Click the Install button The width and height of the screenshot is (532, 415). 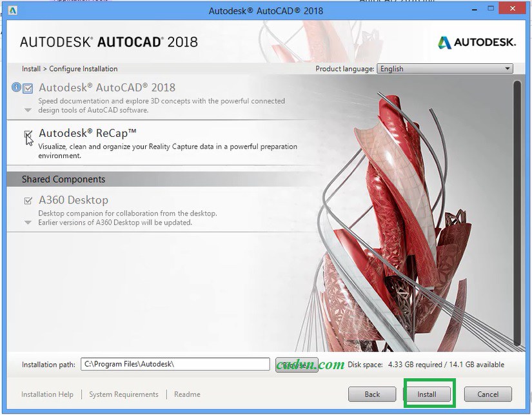[x=427, y=394]
